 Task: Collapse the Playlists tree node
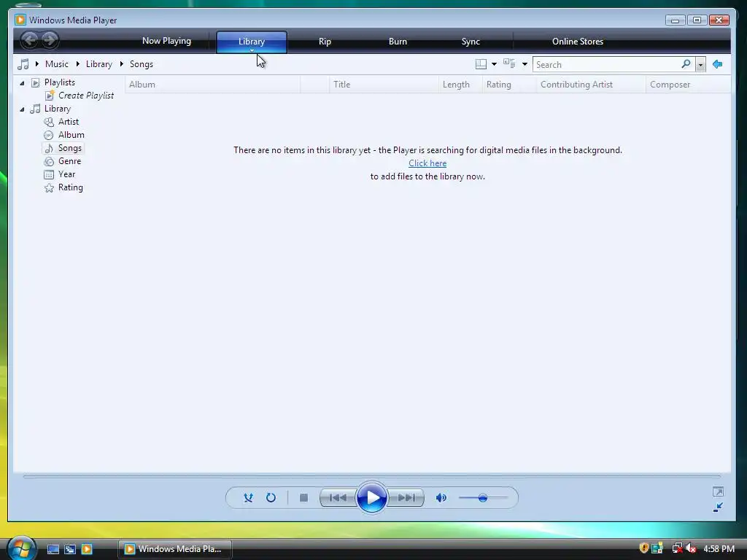click(x=22, y=83)
